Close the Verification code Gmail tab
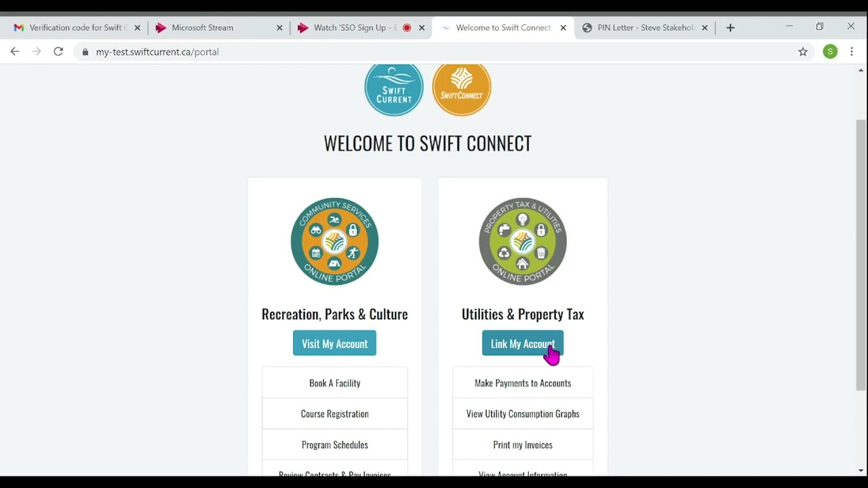Image resolution: width=868 pixels, height=488 pixels. 137,28
